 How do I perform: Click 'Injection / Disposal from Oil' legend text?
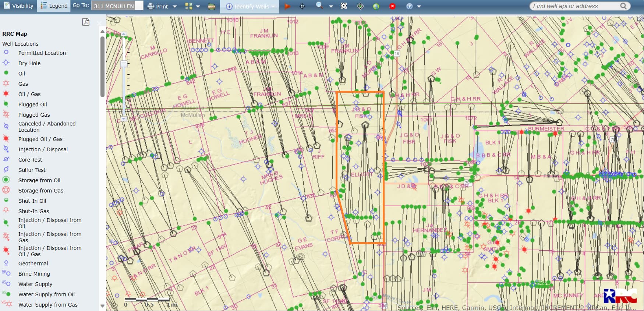point(50,223)
